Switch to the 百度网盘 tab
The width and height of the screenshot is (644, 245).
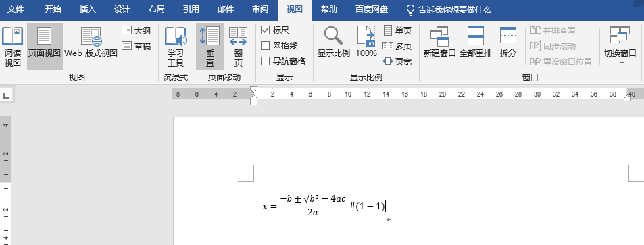tap(371, 10)
